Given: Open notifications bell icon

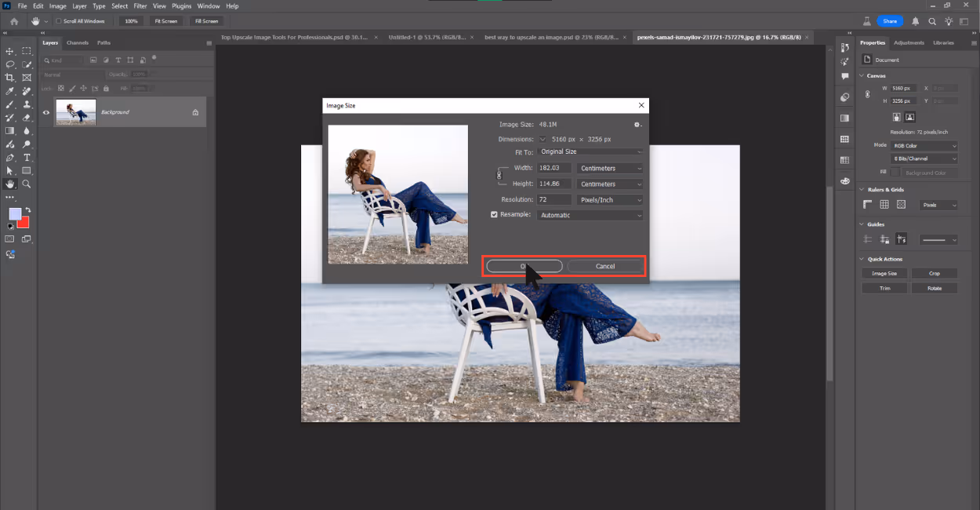Looking at the screenshot, I should click(916, 22).
